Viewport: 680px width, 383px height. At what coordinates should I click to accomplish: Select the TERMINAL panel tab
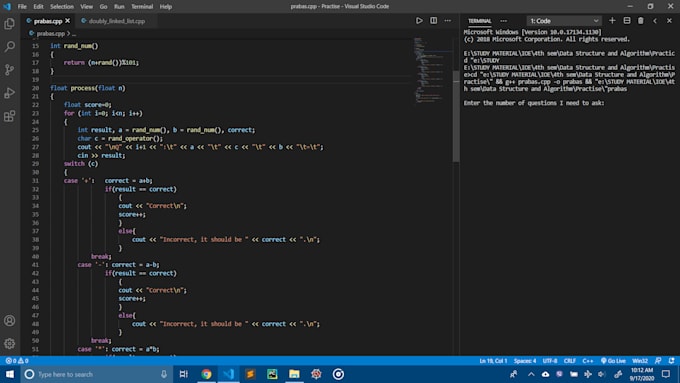[480, 21]
